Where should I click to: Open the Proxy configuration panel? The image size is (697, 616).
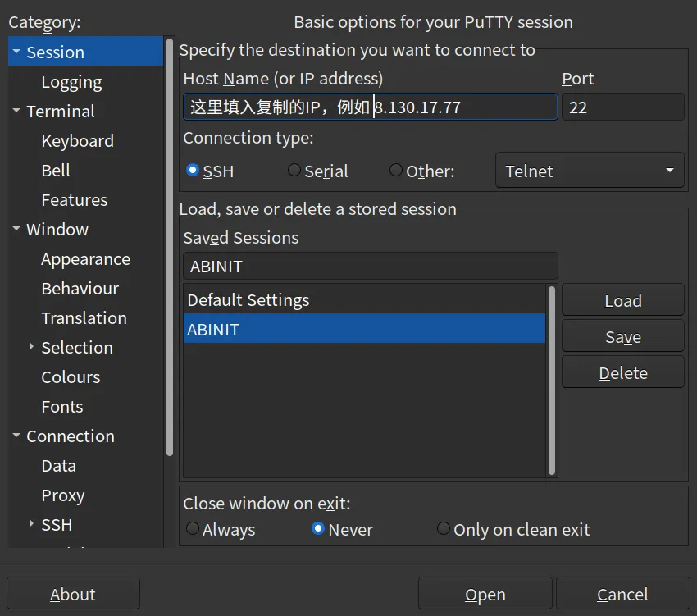63,495
